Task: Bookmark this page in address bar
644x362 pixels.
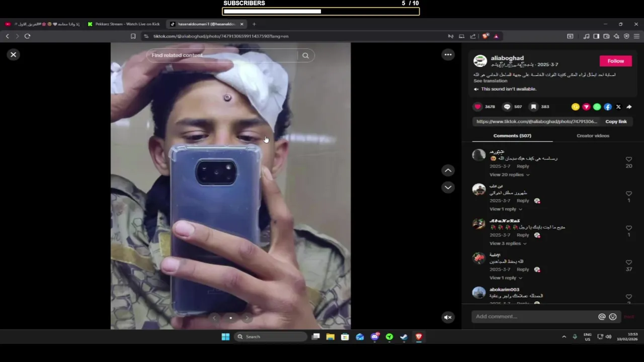Action: pos(133,36)
